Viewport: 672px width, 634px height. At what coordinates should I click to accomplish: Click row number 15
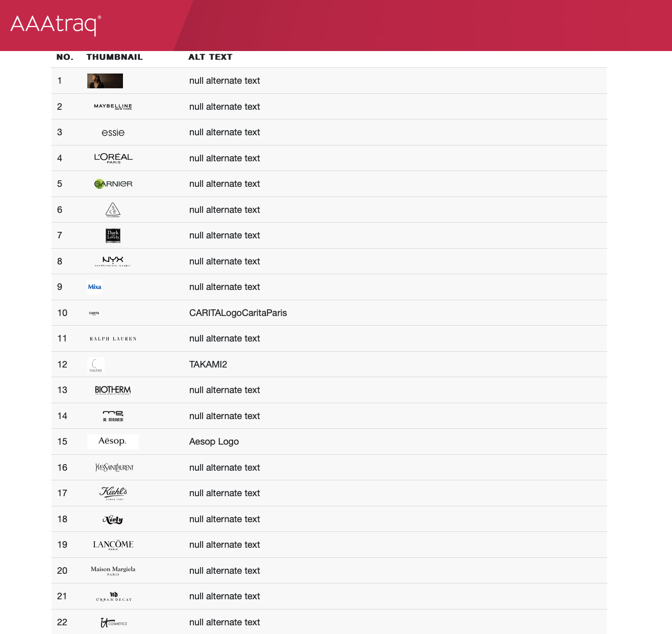point(62,442)
